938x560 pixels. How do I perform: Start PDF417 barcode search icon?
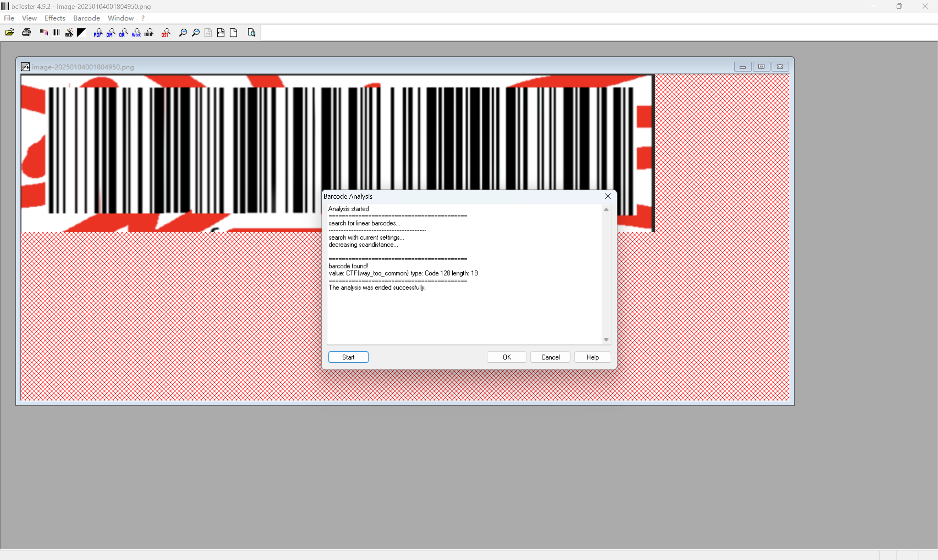pos(98,33)
